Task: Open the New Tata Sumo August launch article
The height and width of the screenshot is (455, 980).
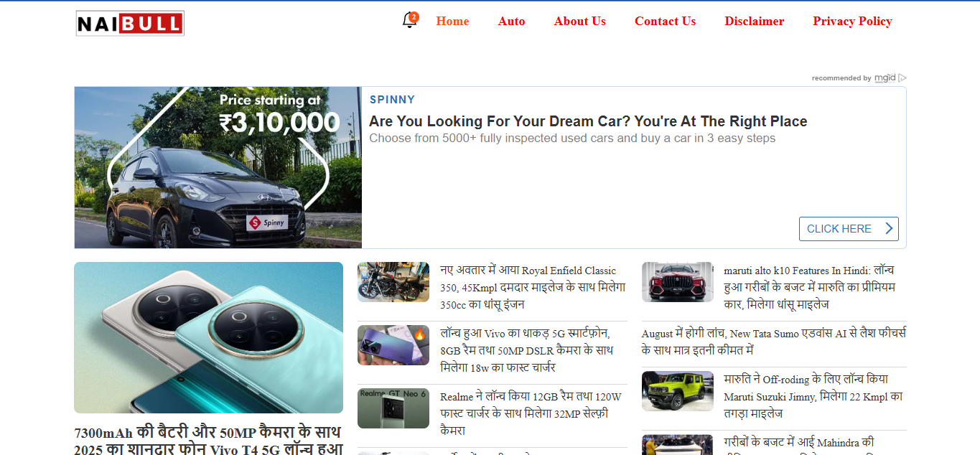Action: tap(774, 342)
